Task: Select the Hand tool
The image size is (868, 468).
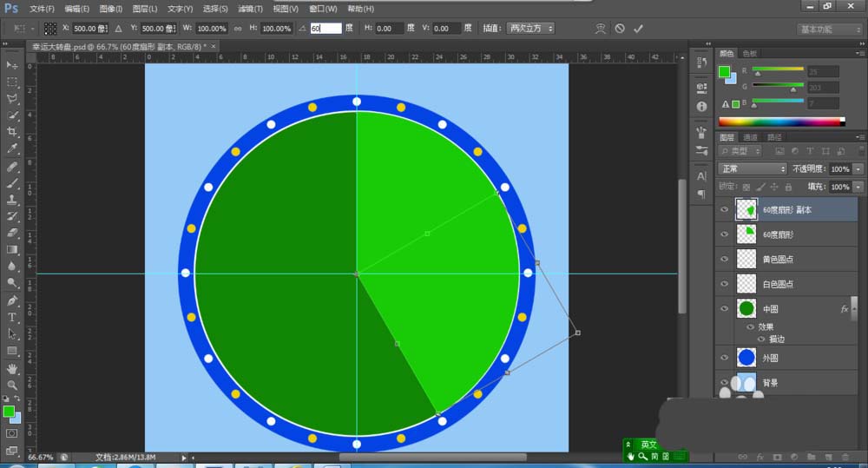Action: pyautogui.click(x=11, y=369)
